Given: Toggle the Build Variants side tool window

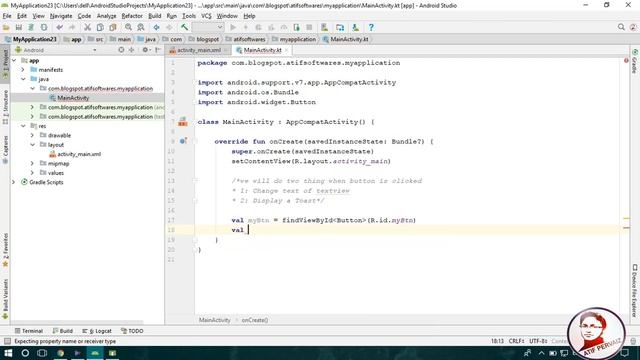Looking at the screenshot, I should [x=5, y=298].
